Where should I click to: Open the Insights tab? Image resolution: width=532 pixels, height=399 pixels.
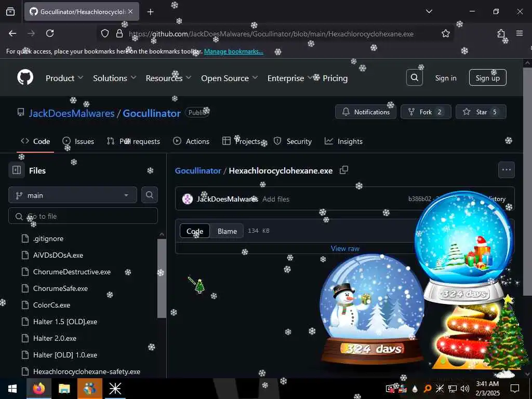(343, 141)
